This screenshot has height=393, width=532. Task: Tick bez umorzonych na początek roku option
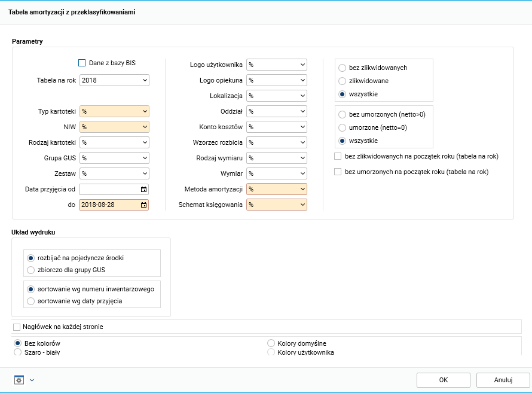click(338, 172)
